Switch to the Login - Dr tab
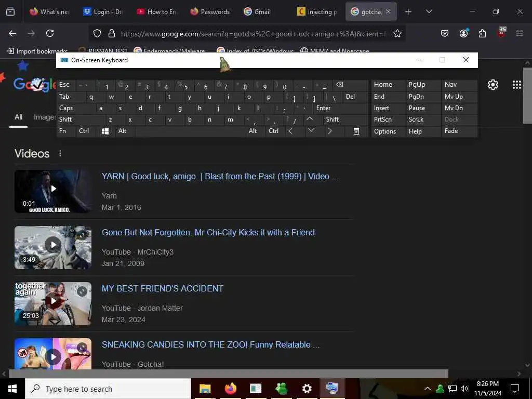 pos(103,11)
